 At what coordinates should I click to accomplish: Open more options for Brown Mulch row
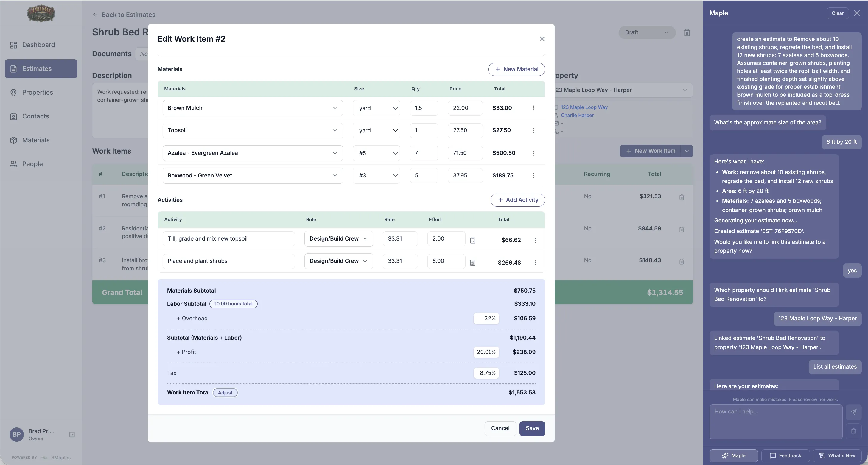(533, 108)
